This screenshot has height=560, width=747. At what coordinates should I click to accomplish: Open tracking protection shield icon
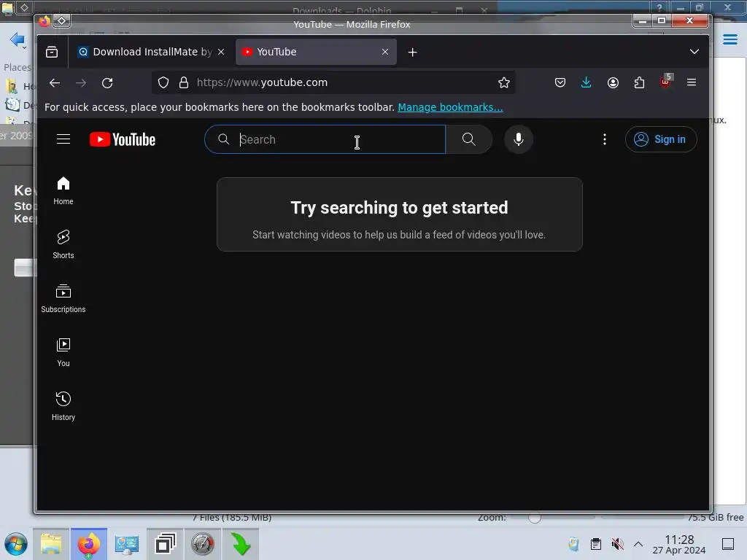point(163,83)
